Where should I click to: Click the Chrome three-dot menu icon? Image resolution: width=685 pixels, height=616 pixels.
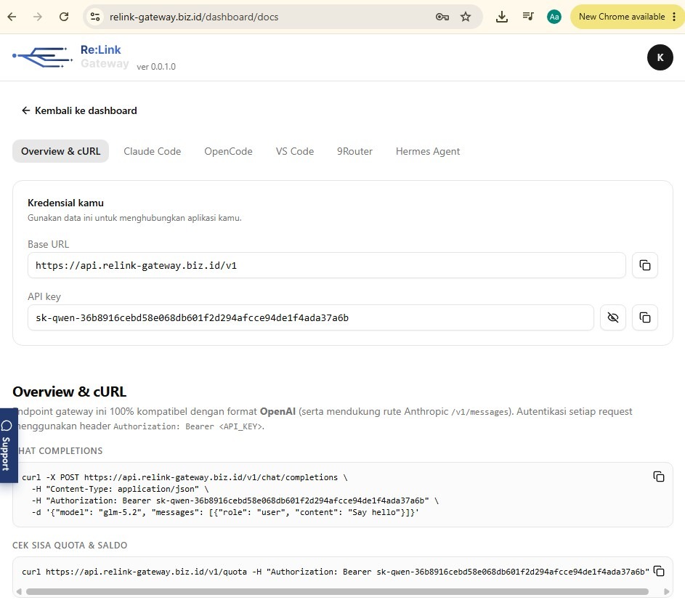click(x=675, y=17)
